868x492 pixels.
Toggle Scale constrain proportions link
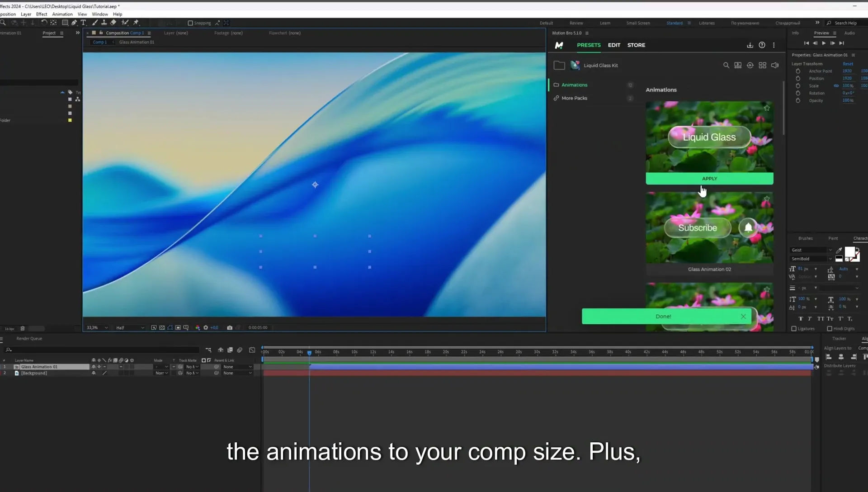pyautogui.click(x=836, y=86)
